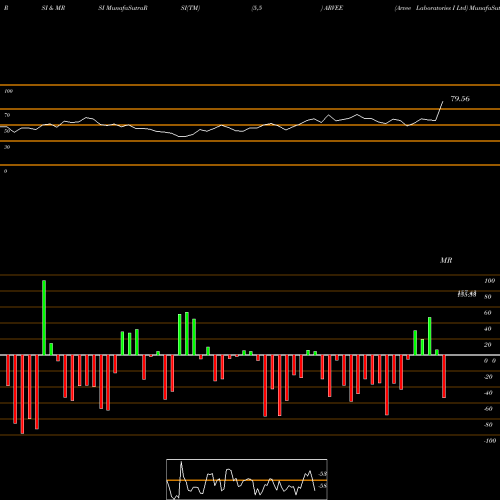Image resolution: width=500 pixels, height=500 pixels.
Task: Select the 'SI MunafaSutraR' header text
Action: (123, 8)
